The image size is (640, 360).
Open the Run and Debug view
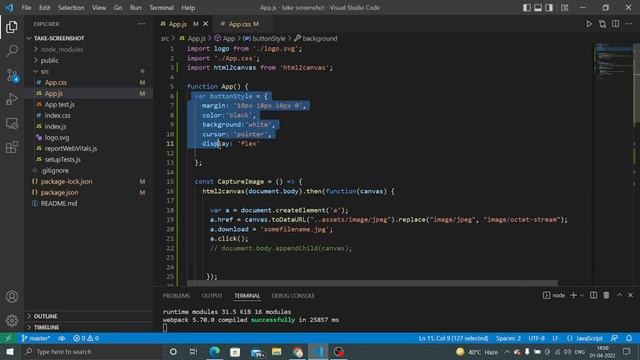pyautogui.click(x=12, y=99)
